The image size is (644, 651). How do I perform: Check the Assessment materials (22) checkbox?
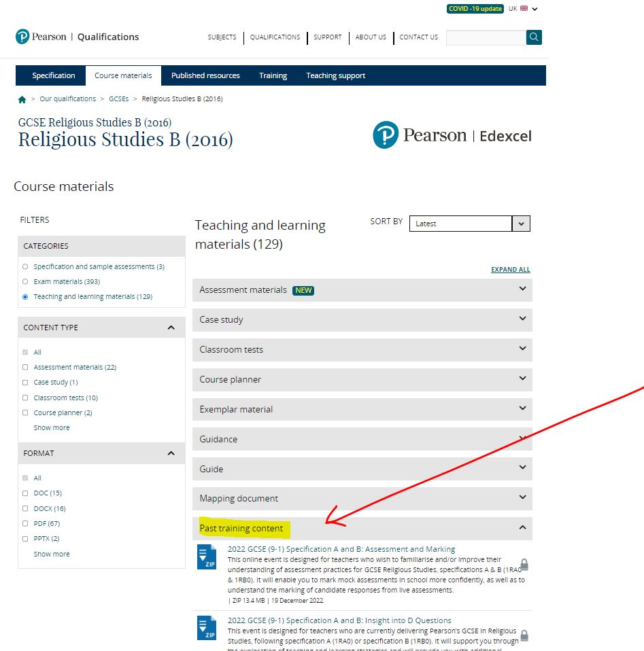pos(26,367)
